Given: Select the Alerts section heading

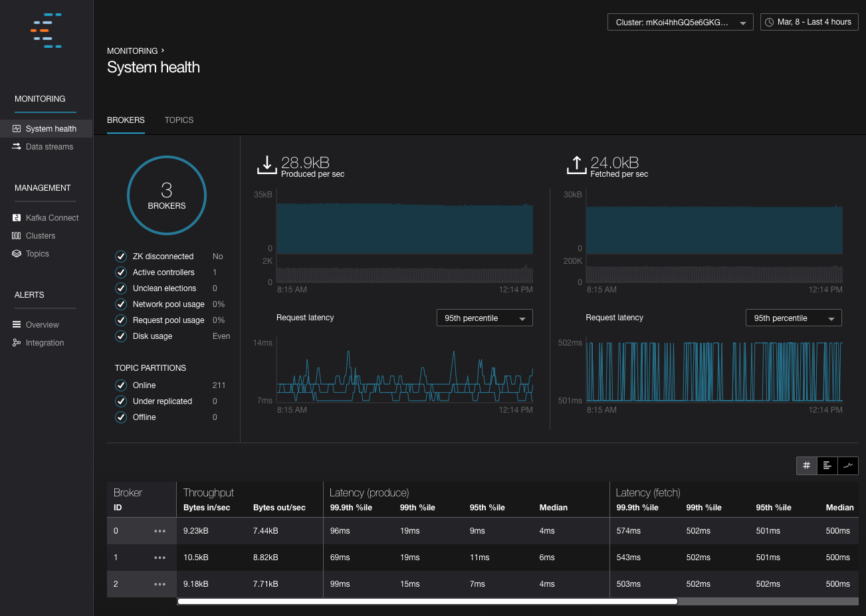Looking at the screenshot, I should click(x=29, y=295).
